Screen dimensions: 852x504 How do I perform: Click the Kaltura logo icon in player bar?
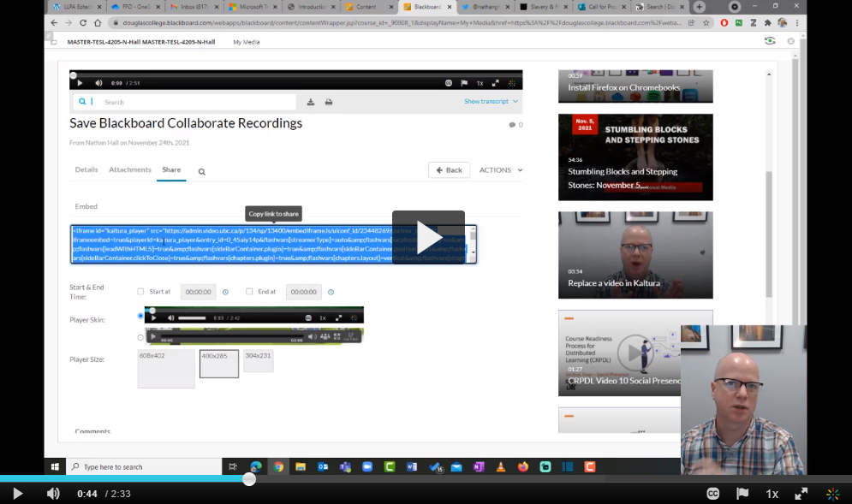click(x=832, y=494)
